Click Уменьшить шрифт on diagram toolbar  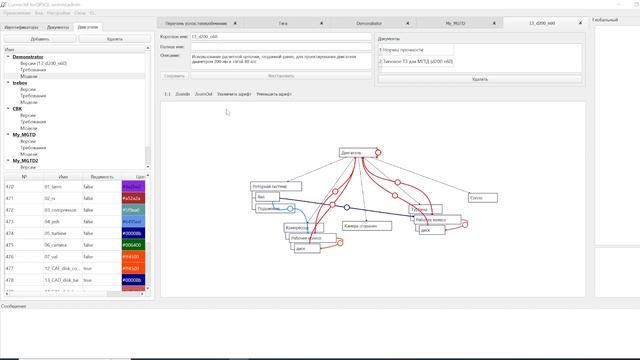coord(274,94)
